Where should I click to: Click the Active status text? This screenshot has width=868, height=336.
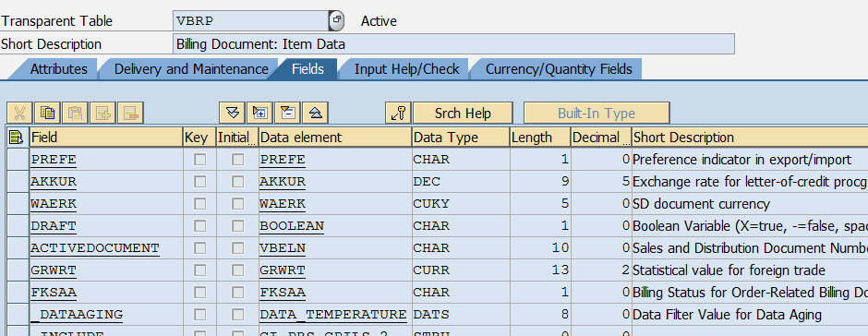coord(379,21)
